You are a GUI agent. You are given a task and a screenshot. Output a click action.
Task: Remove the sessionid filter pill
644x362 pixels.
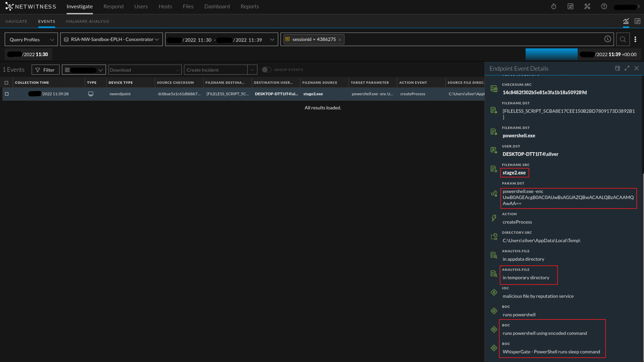pyautogui.click(x=340, y=40)
